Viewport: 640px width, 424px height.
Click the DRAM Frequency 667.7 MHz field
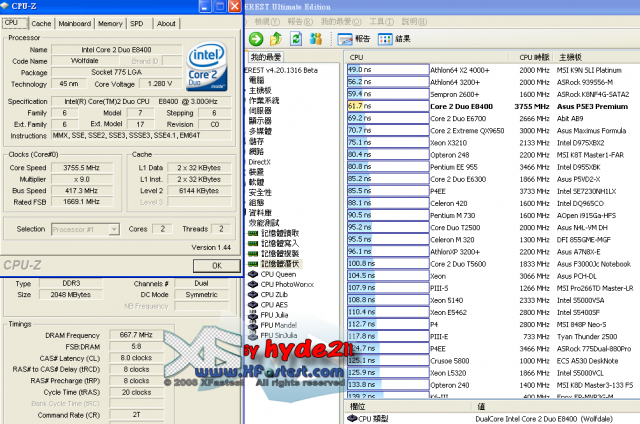[136, 335]
